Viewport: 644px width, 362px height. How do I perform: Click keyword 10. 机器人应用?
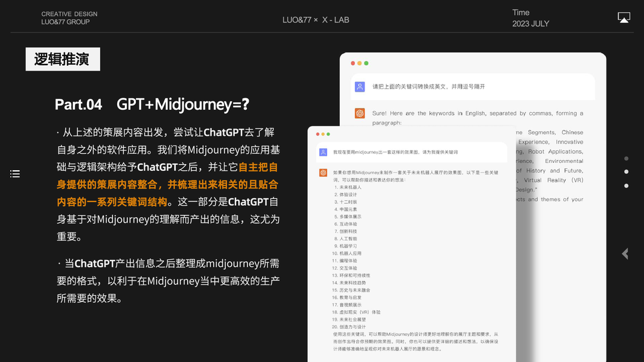346,253
